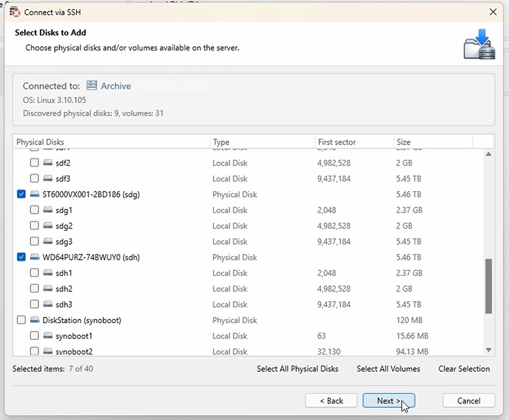Check the sdg2 checkbox
Viewport: 509px width, 420px height.
[34, 225]
